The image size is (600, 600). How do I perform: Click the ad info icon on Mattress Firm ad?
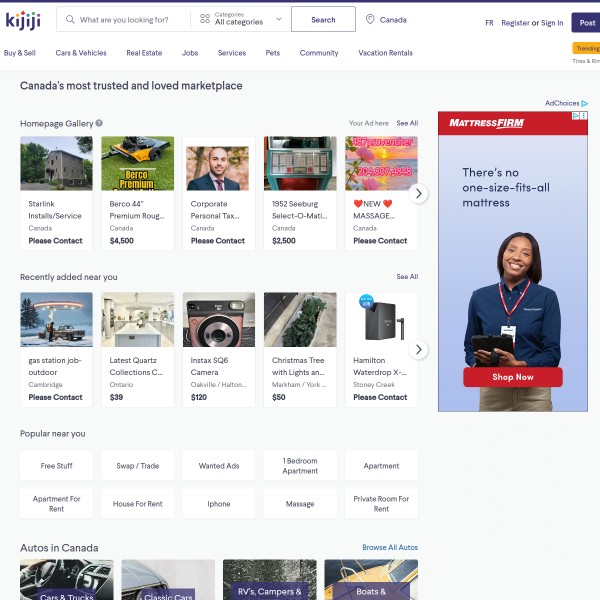coord(575,116)
